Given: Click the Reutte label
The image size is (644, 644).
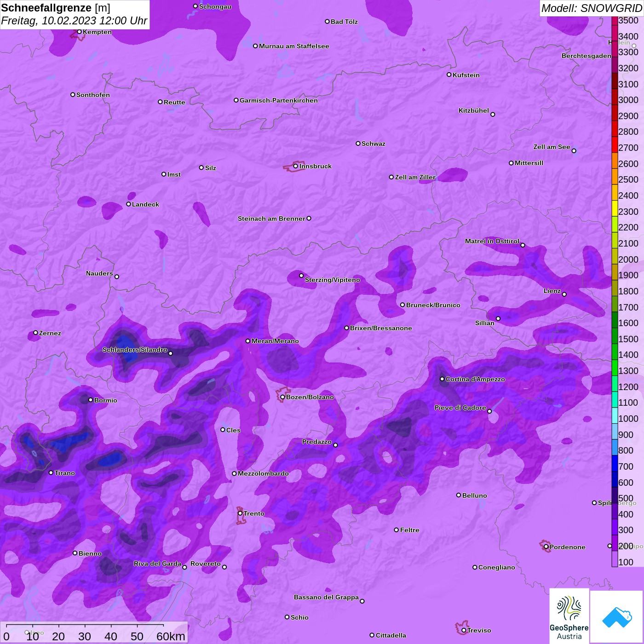Looking at the screenshot, I should (x=174, y=102).
